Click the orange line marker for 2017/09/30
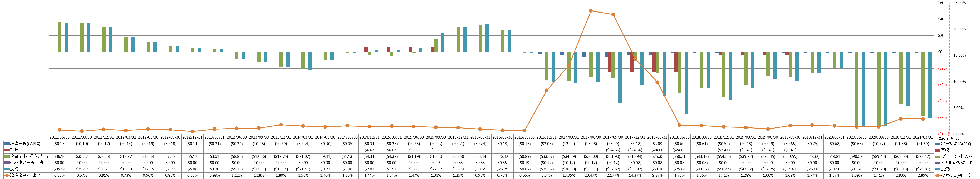The height and width of the screenshot is (179, 980). (x=613, y=14)
